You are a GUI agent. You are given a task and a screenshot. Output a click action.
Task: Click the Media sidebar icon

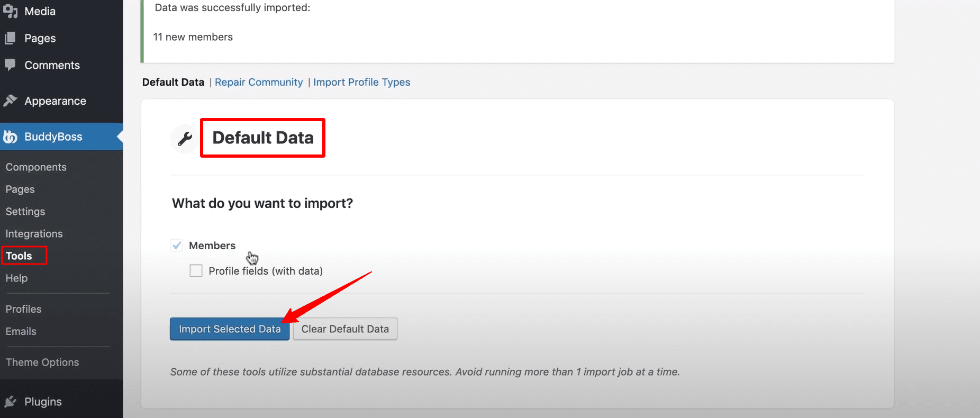point(10,11)
